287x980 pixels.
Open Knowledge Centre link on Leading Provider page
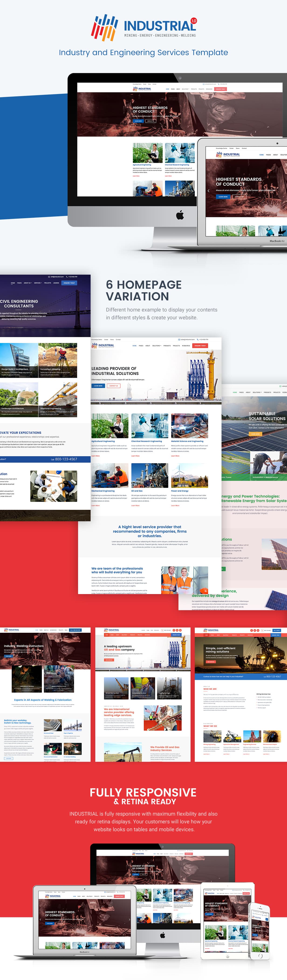click(97, 339)
